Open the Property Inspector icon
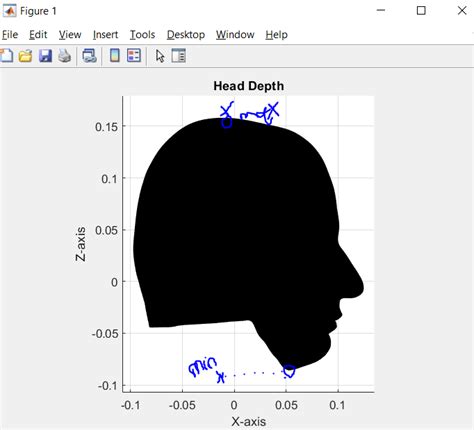The image size is (474, 430). pyautogui.click(x=179, y=56)
